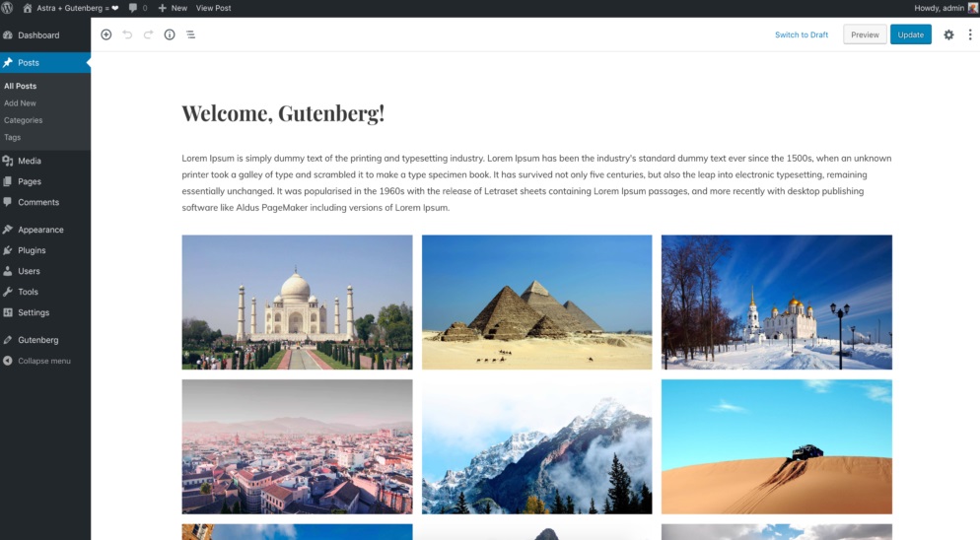Switch the post to Draft
This screenshot has height=540, width=980.
pyautogui.click(x=802, y=35)
